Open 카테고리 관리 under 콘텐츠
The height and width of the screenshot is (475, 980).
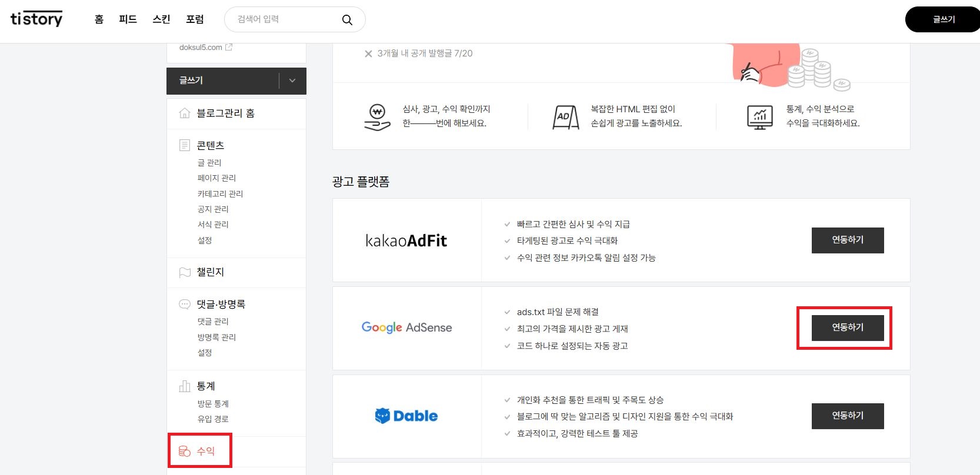tap(220, 193)
